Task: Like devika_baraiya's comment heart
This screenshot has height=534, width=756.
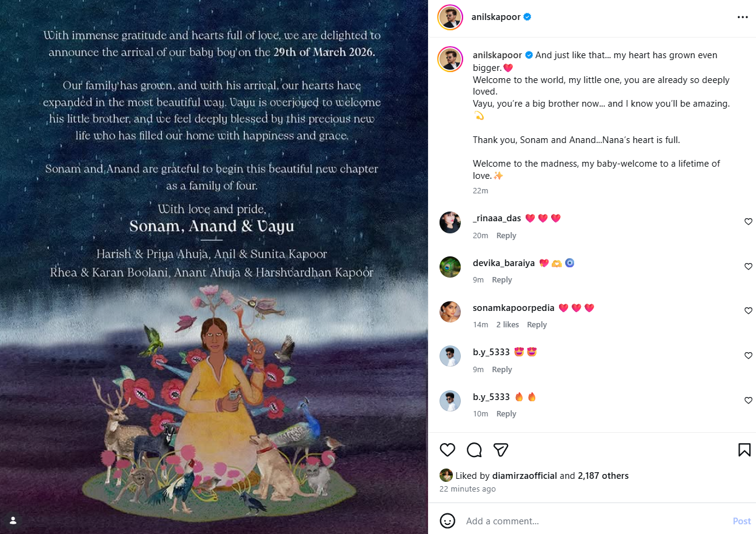Action: point(748,267)
